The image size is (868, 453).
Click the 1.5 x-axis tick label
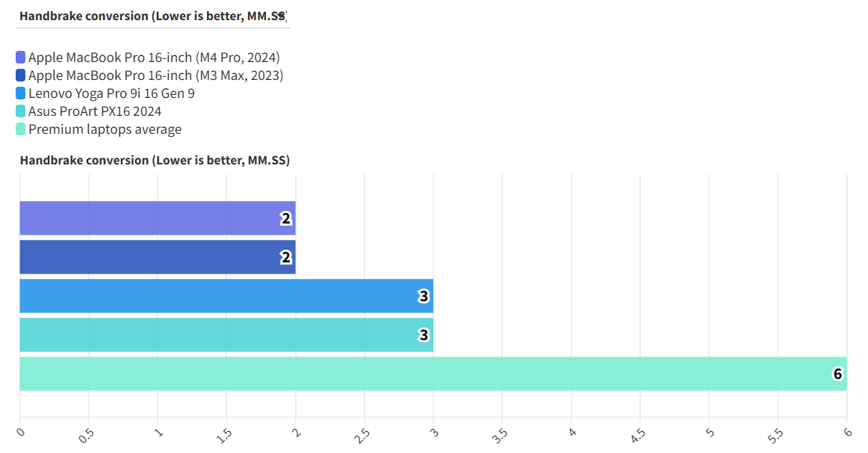point(224,434)
